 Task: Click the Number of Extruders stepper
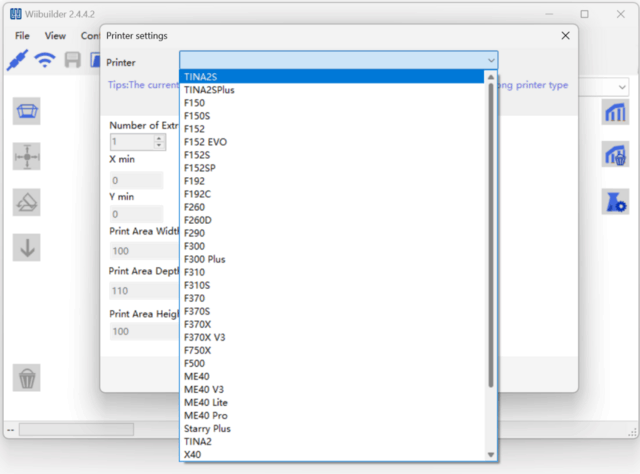[159, 143]
